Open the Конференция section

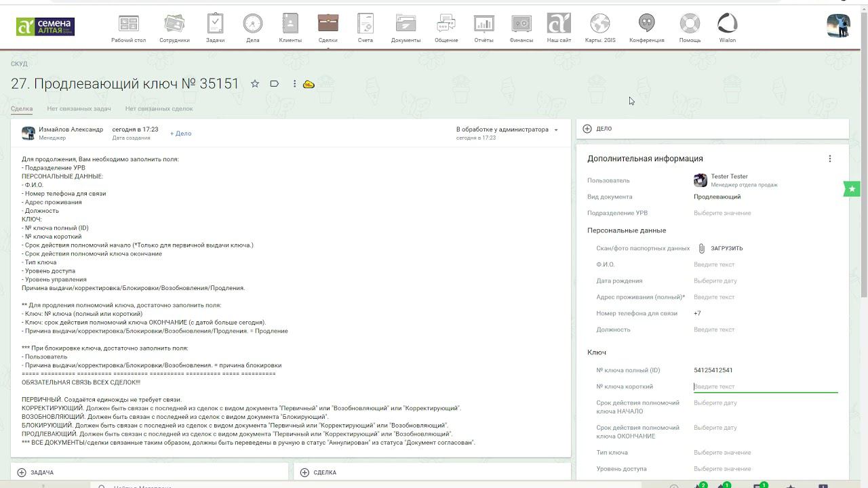[x=647, y=28]
